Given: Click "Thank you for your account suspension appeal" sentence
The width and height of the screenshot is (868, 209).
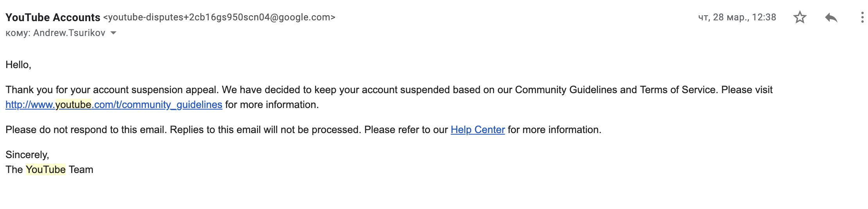Looking at the screenshot, I should pos(112,90).
